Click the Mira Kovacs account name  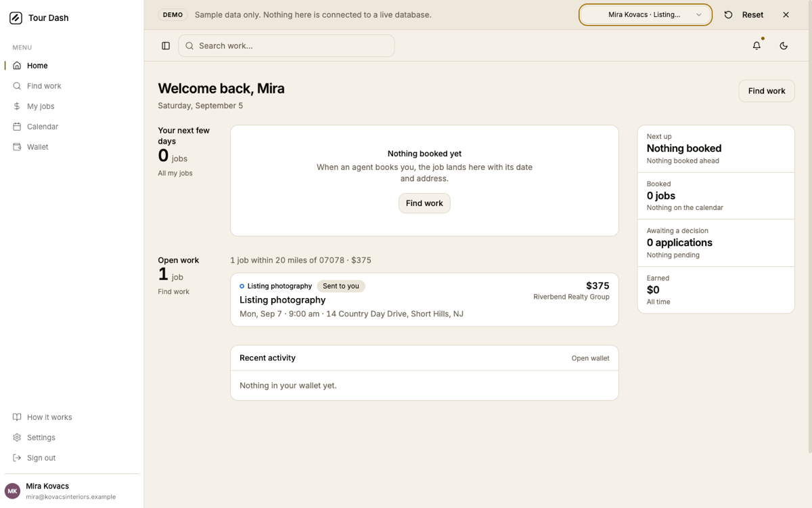tap(47, 486)
